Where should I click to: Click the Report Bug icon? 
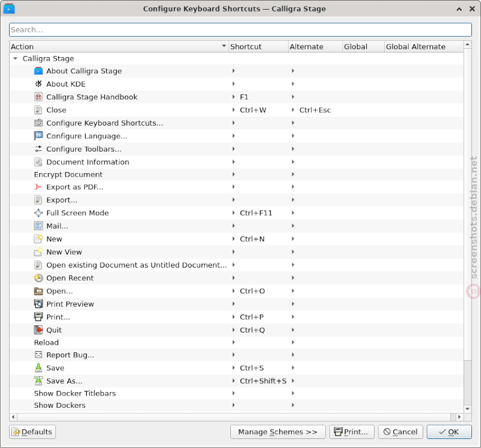(x=38, y=355)
